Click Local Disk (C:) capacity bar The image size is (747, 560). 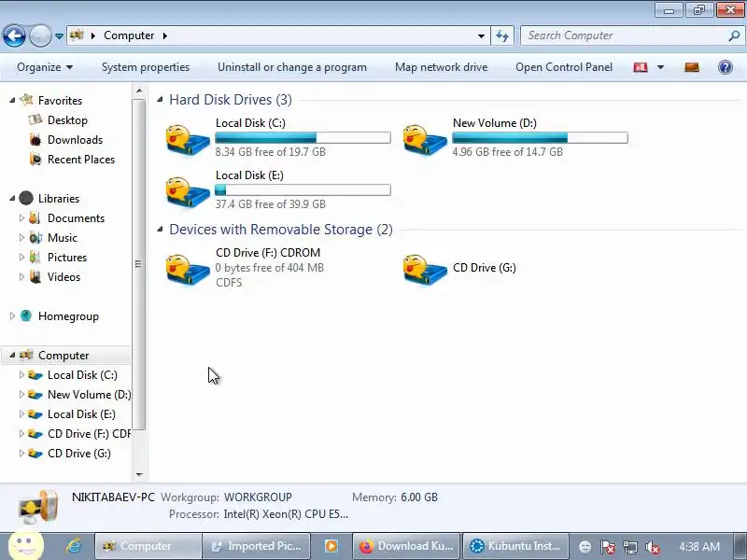click(303, 137)
